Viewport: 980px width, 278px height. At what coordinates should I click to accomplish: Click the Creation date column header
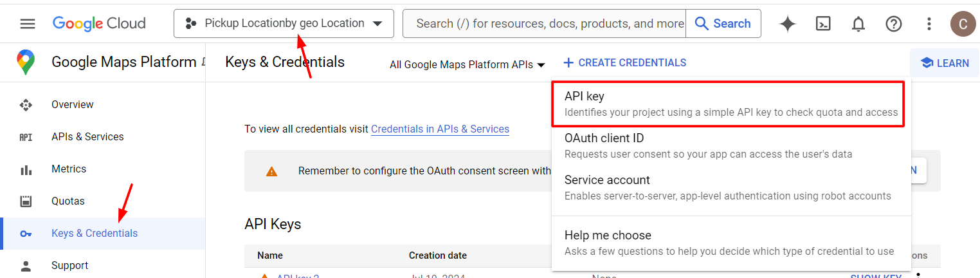(x=438, y=255)
